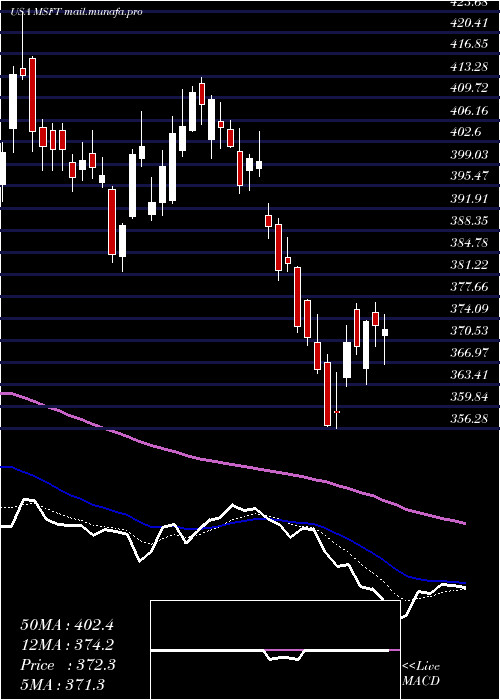Screen dimensions: 500x700
Task: Click the '<<Live MACD' label
Action: point(421,674)
